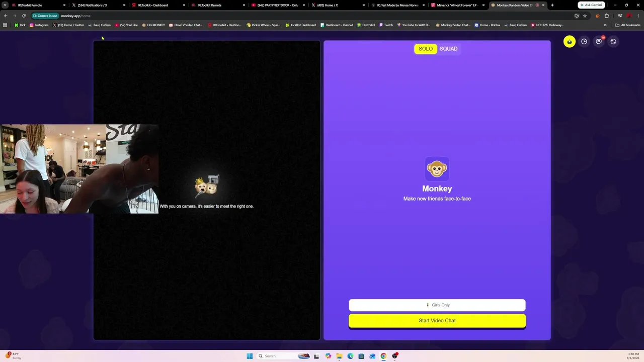Open the Kick bookmark
Image resolution: width=644 pixels, height=362 pixels.
(20, 25)
